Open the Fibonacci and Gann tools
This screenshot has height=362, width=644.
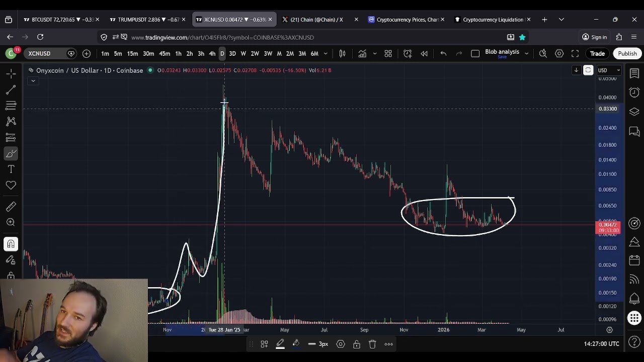tap(11, 106)
